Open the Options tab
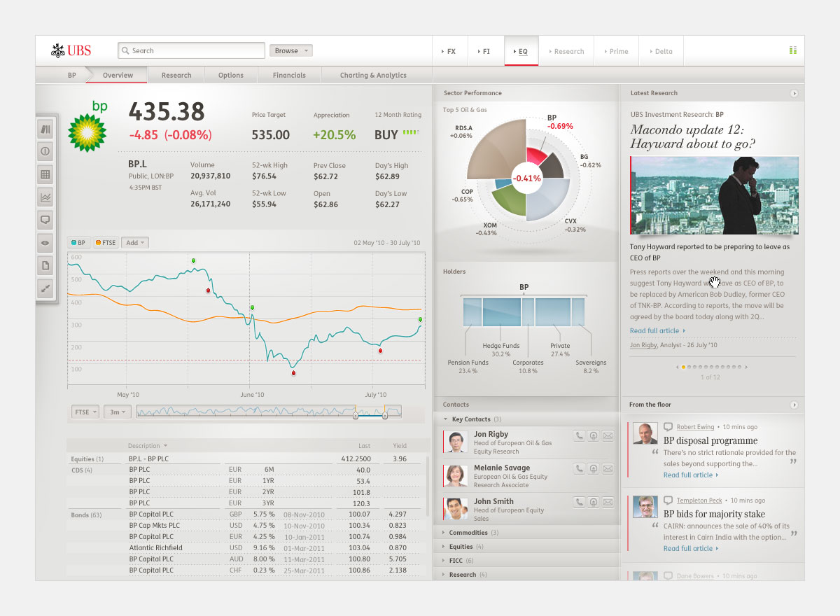The image size is (840, 616). (231, 75)
